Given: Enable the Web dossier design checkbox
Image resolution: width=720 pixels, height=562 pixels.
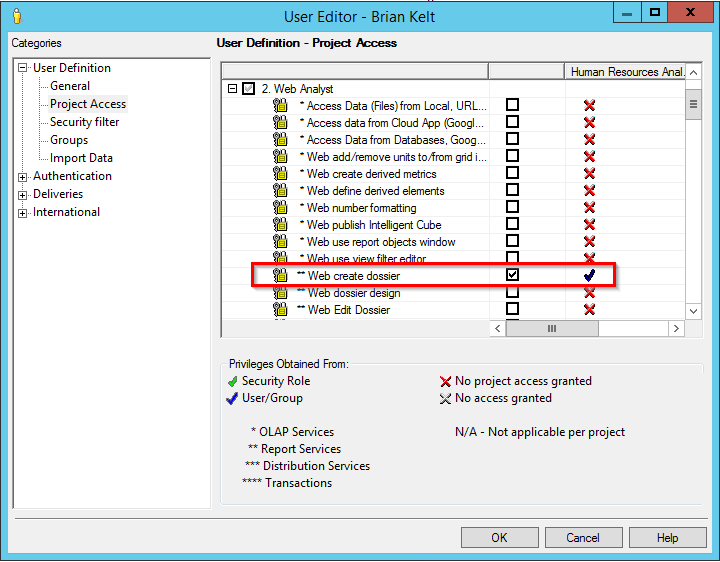Looking at the screenshot, I should click(512, 292).
